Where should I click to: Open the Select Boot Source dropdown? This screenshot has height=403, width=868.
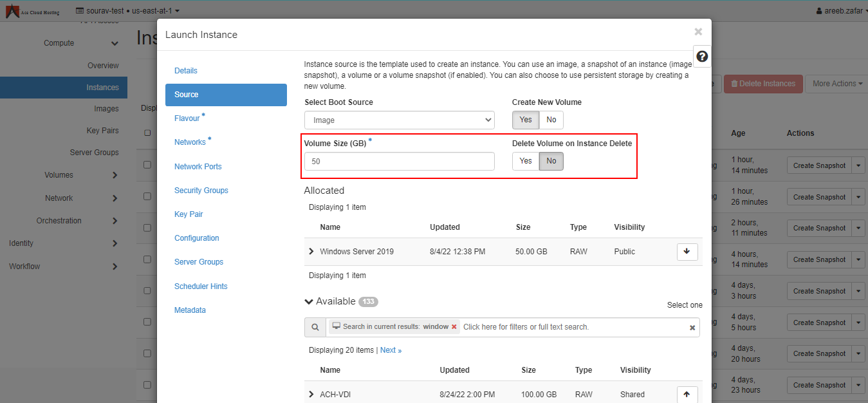point(399,120)
